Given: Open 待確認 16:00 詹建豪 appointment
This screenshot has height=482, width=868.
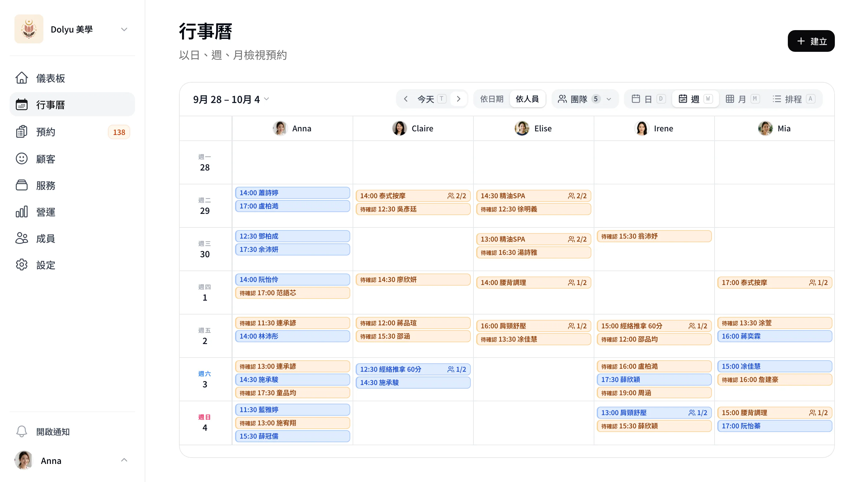Looking at the screenshot, I should tap(775, 380).
